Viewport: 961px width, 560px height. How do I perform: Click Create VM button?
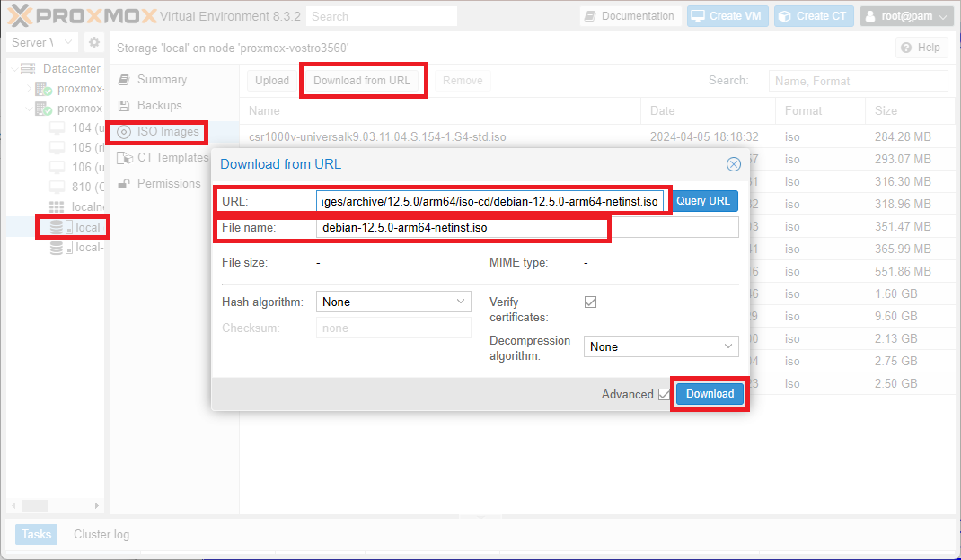point(727,16)
